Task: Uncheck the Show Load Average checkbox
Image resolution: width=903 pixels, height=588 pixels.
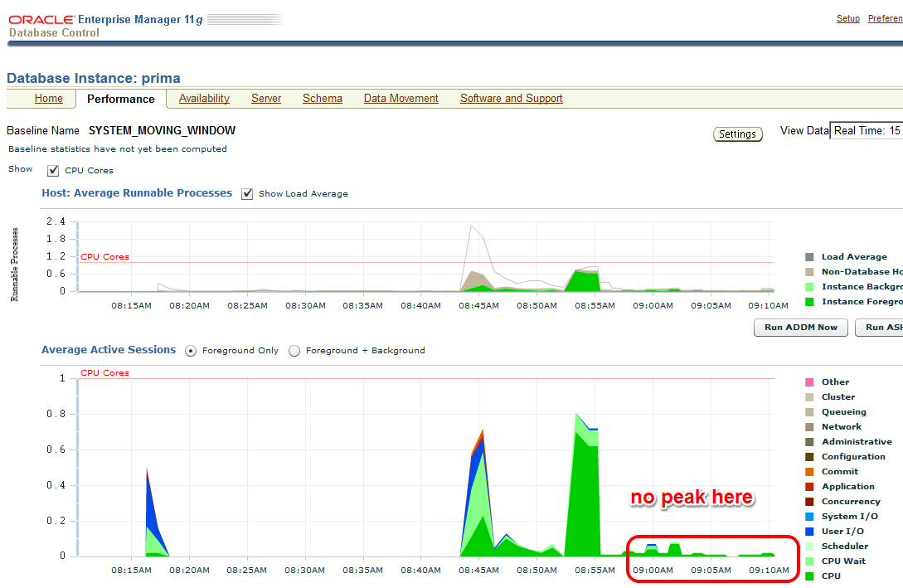Action: [247, 194]
